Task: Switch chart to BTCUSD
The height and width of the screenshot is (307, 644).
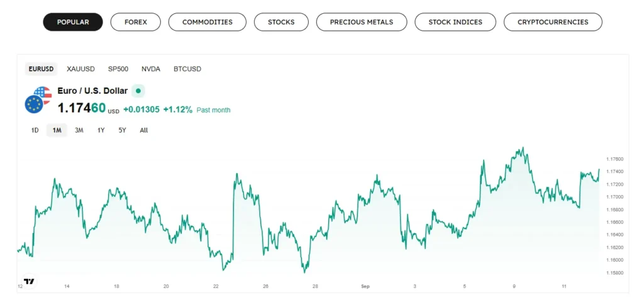Action: [187, 69]
